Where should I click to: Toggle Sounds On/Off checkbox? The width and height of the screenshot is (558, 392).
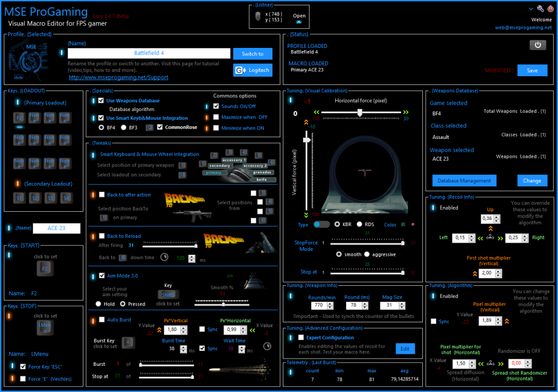[216, 106]
